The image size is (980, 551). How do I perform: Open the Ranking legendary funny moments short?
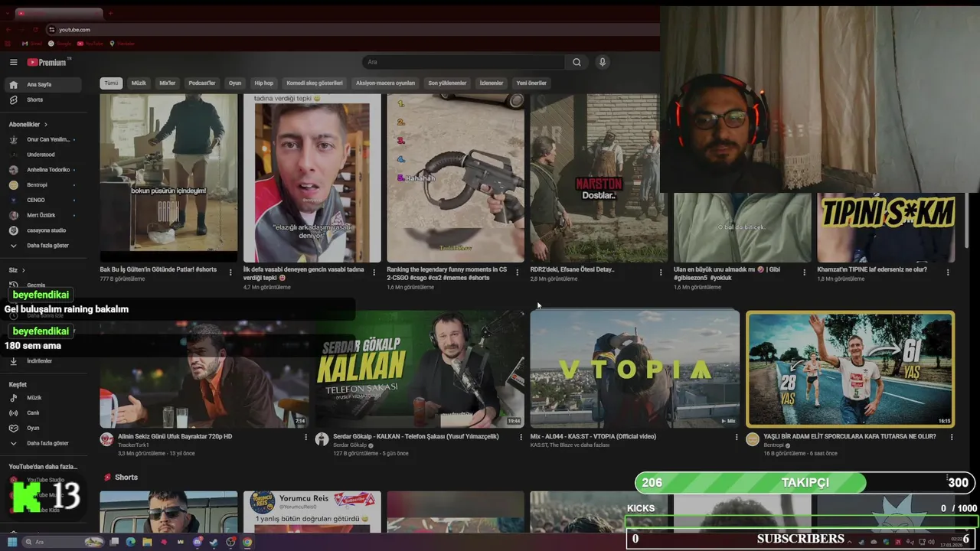point(456,178)
